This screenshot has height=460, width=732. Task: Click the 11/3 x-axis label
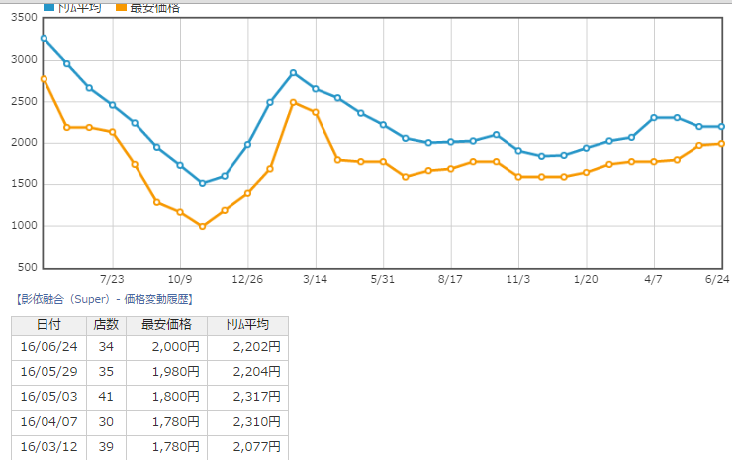(518, 280)
